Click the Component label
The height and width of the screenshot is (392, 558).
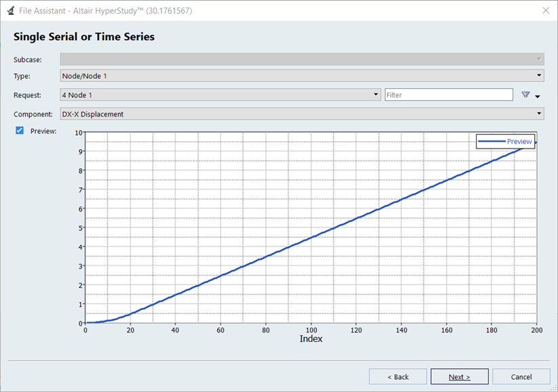click(33, 114)
